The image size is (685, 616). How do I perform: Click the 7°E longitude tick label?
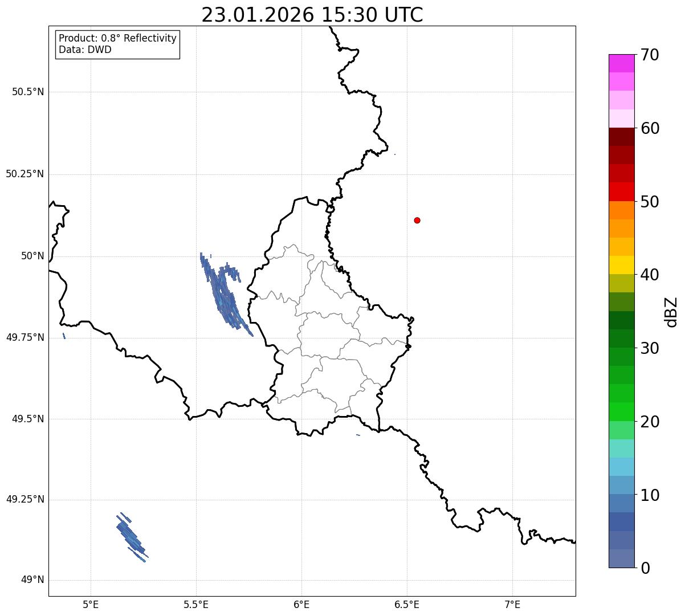click(x=512, y=604)
